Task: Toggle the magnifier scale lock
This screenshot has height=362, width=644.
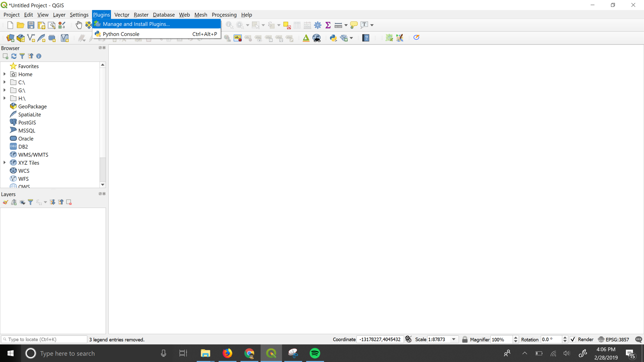Action: [465, 339]
